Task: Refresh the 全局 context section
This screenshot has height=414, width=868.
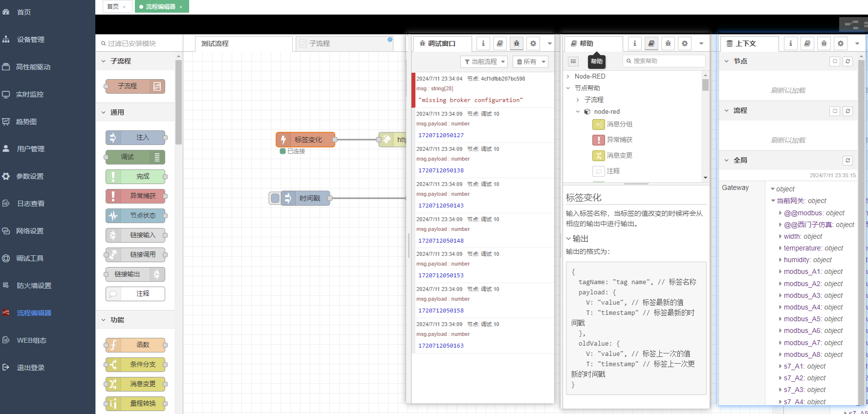Action: pos(848,160)
